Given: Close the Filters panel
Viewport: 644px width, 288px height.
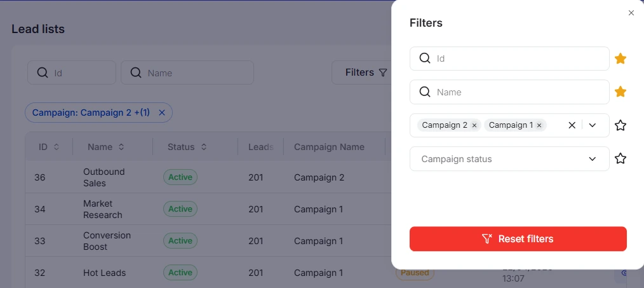Looking at the screenshot, I should (631, 13).
